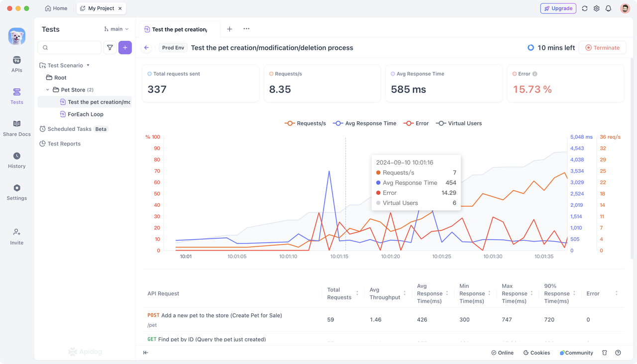Screen dimensions: 637x364
Task: Open Scheduled Tasks
Action: [74, 129]
